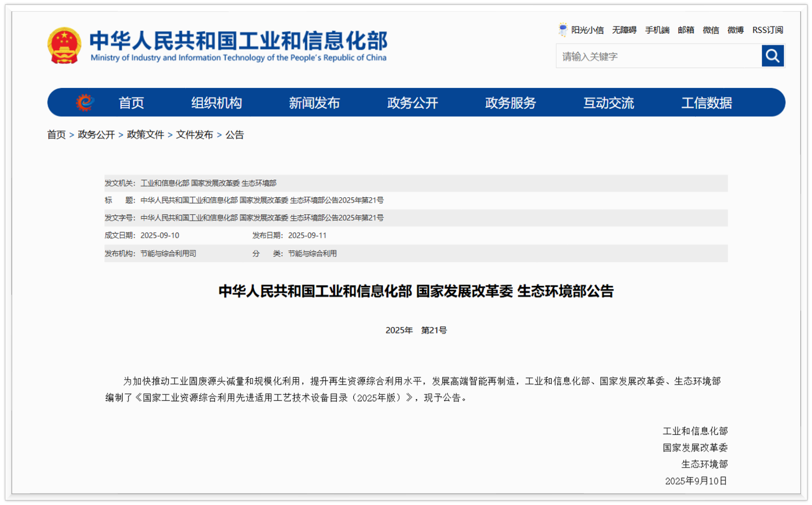Click the 公告 breadcrumb entry
812x505 pixels.
click(235, 134)
